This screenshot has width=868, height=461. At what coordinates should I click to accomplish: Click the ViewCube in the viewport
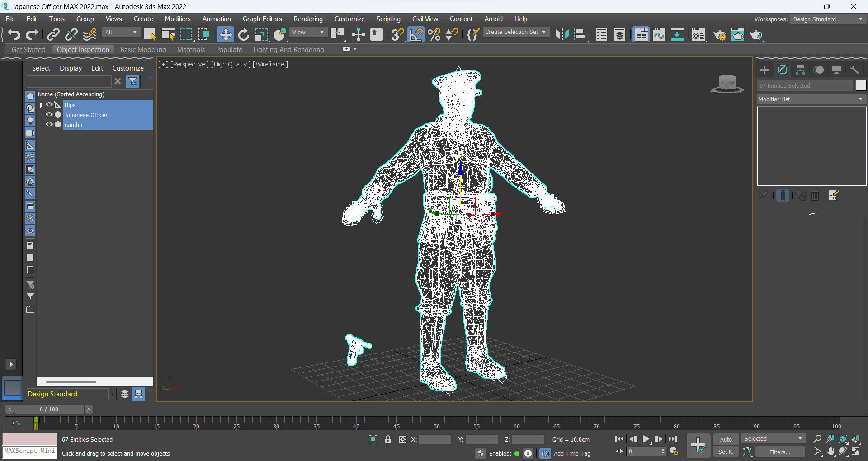pyautogui.click(x=727, y=84)
